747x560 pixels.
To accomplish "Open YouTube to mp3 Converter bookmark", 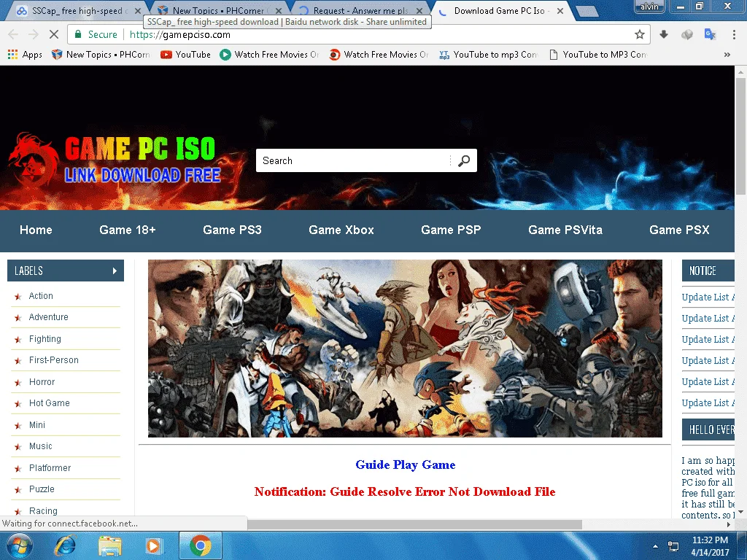I will coord(488,54).
